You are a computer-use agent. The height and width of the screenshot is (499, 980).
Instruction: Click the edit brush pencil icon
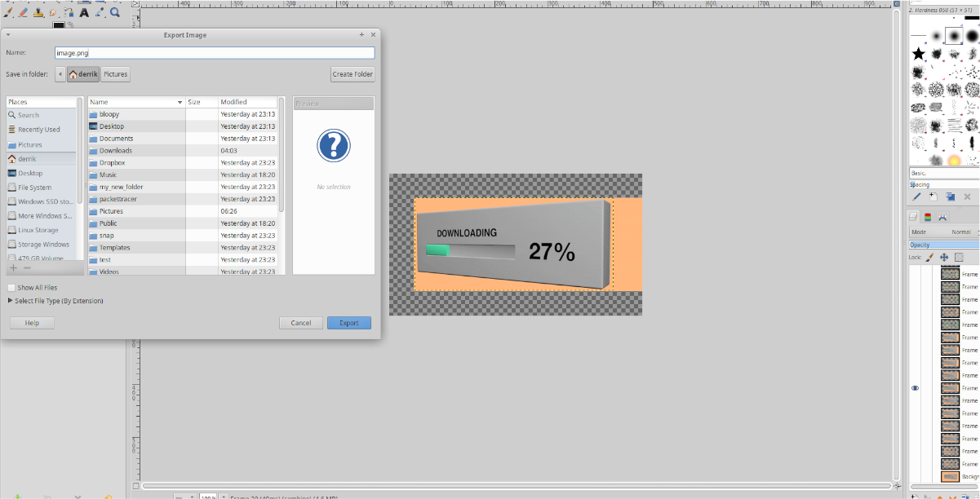916,197
